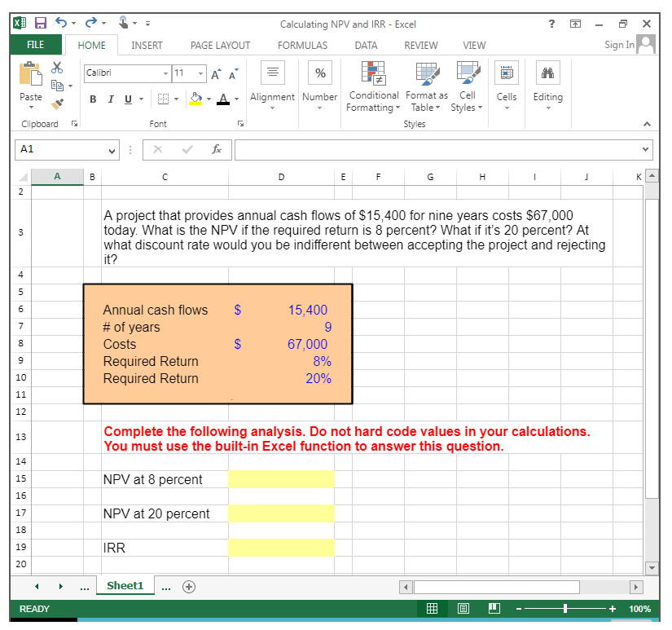The height and width of the screenshot is (630, 672).
Task: Toggle bold formatting
Action: click(x=92, y=99)
